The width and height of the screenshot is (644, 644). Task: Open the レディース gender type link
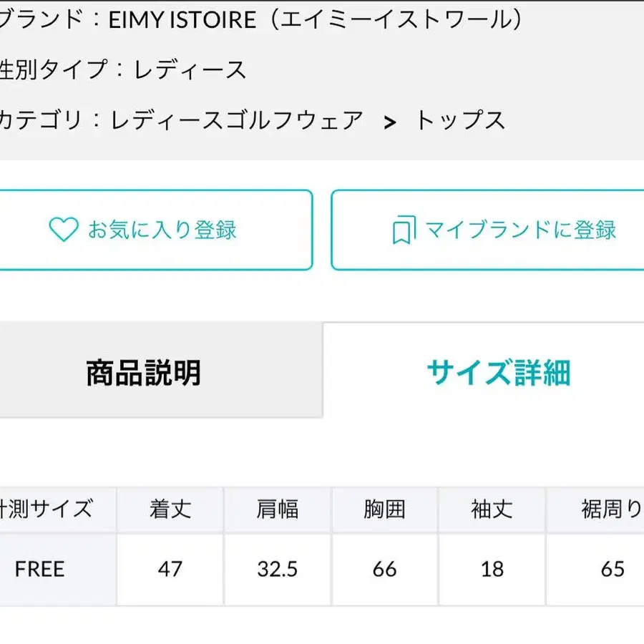[190, 69]
